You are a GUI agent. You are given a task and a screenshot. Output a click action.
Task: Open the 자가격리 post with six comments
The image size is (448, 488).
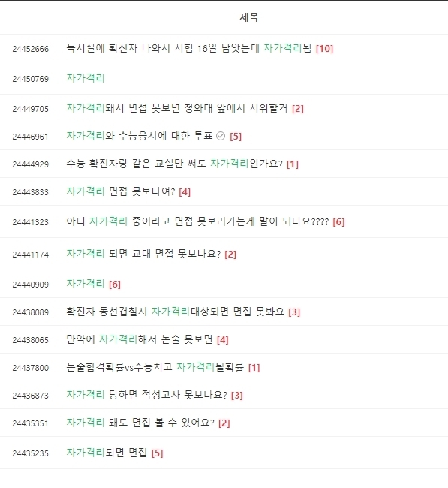[86, 284]
